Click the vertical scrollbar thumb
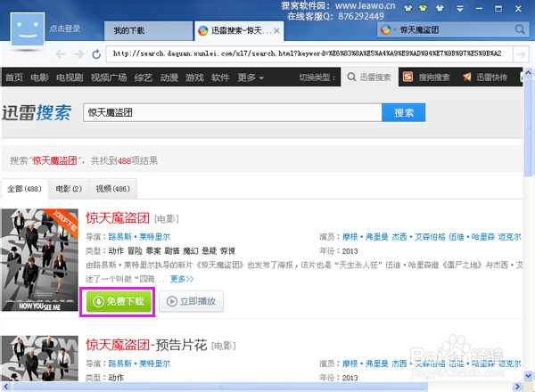The width and height of the screenshot is (535, 392). (x=528, y=127)
